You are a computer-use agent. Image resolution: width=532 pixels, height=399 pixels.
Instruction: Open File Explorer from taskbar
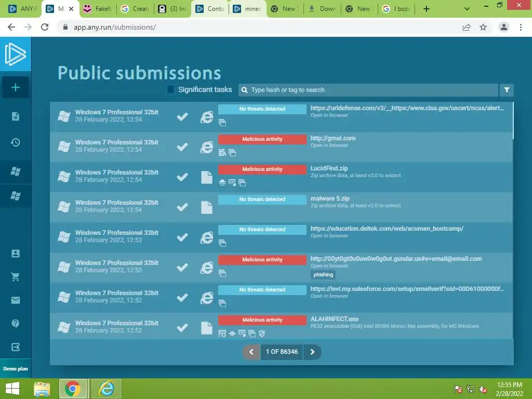pos(42,389)
